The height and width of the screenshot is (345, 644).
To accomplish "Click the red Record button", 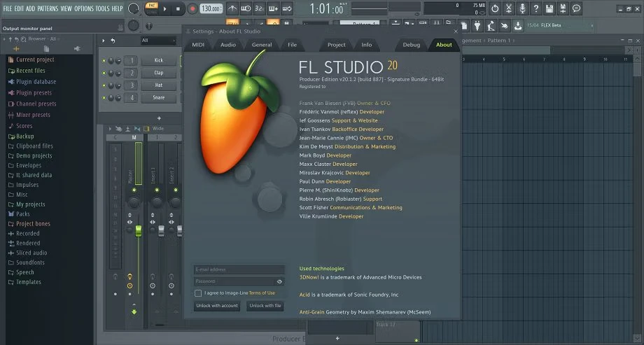I will tap(192, 9).
